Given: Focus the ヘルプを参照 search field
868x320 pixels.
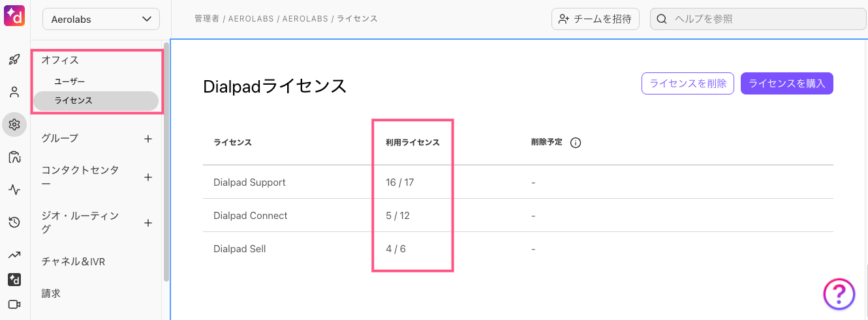Looking at the screenshot, I should [758, 19].
